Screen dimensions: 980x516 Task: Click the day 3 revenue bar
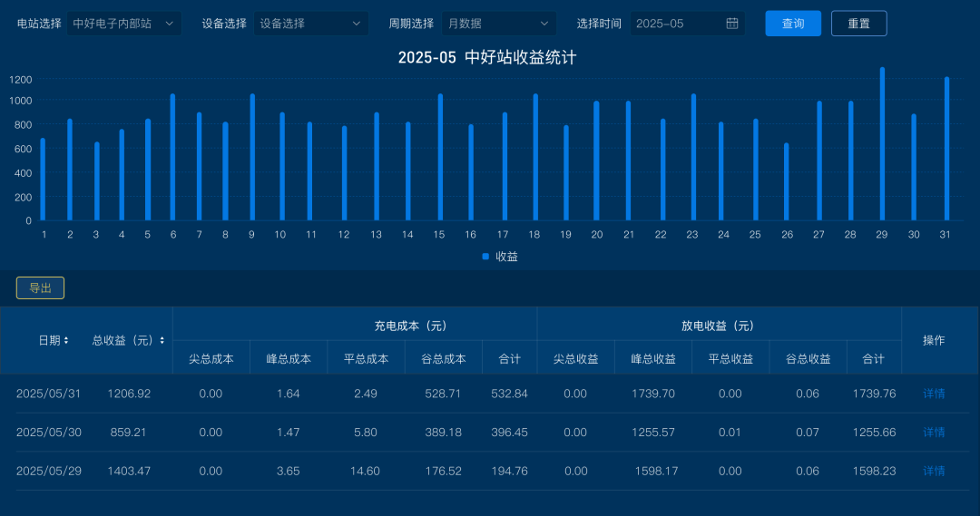[97, 181]
